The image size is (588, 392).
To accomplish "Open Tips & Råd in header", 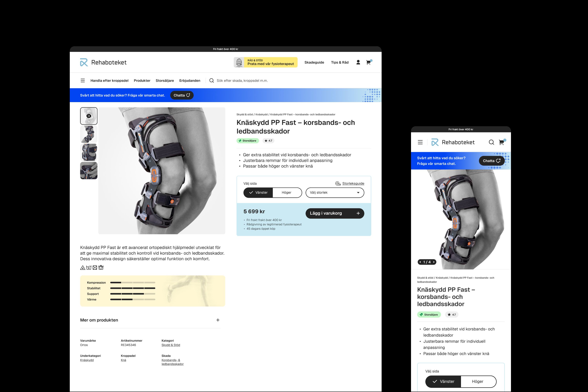I will [x=340, y=62].
